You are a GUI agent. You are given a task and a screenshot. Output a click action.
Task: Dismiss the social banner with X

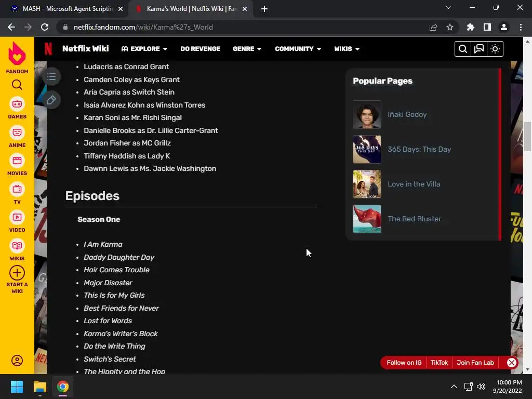click(x=512, y=363)
